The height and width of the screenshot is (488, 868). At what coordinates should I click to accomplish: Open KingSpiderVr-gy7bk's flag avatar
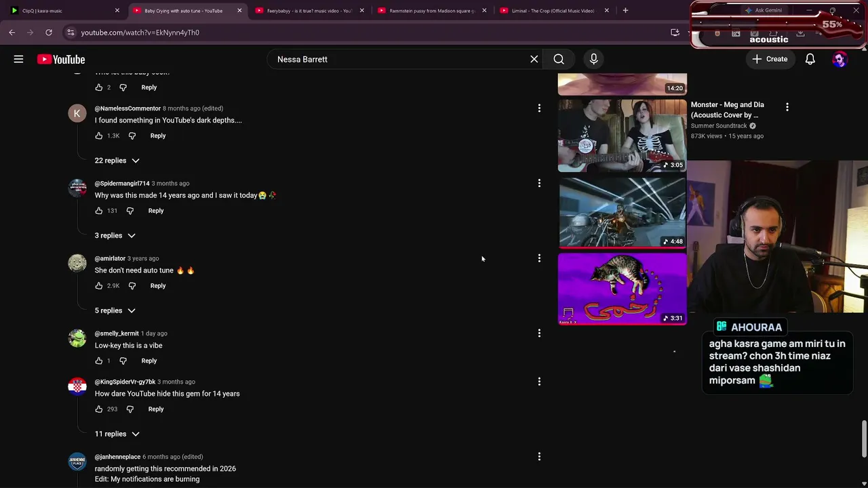77,386
